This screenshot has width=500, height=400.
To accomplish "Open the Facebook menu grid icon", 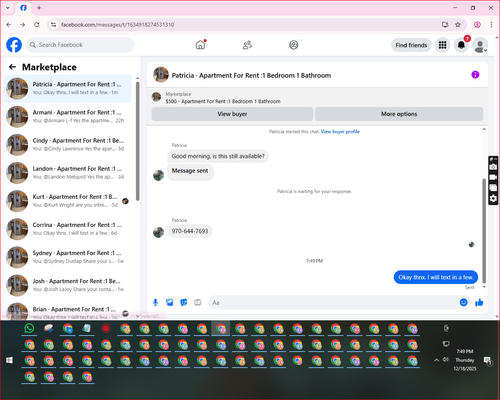I will 442,45.
